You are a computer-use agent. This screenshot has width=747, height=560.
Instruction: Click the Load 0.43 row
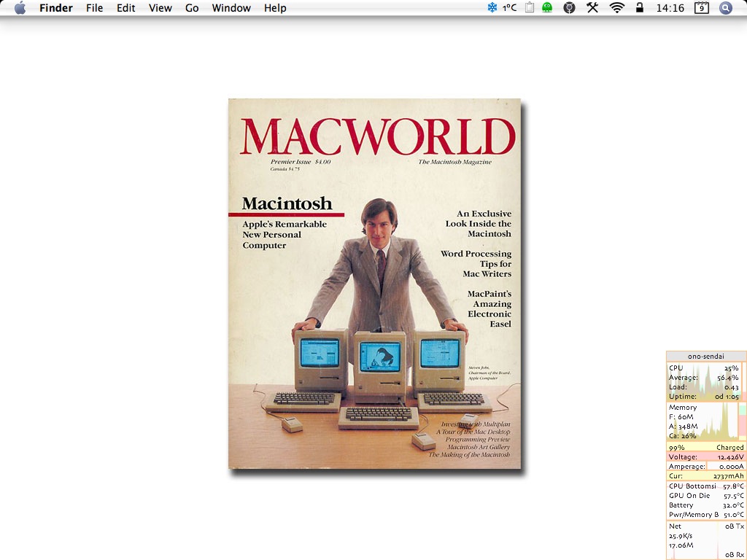(x=704, y=387)
